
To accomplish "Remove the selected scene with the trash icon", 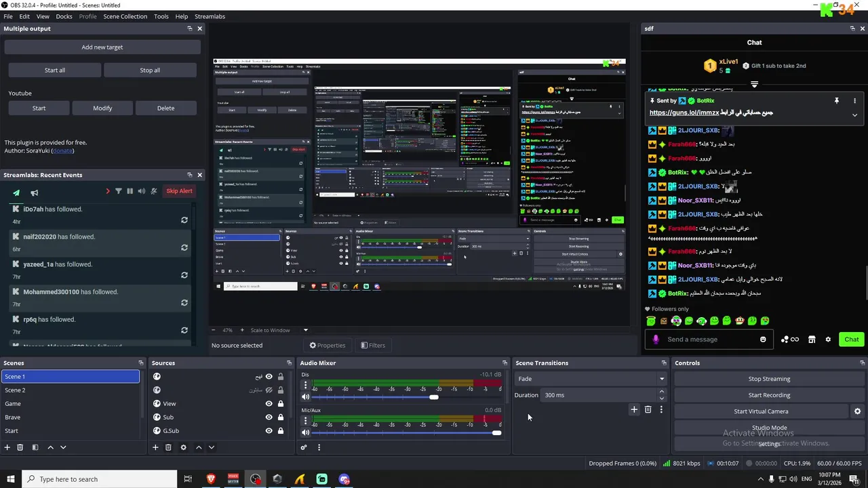I will click(20, 447).
